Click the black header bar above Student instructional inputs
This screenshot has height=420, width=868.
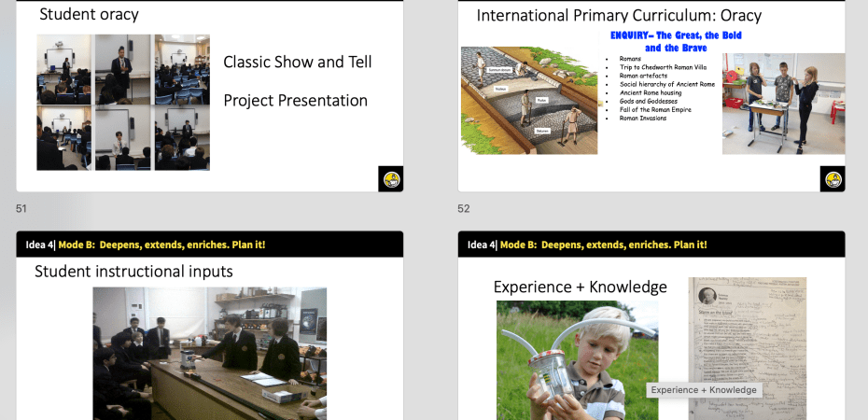[210, 245]
